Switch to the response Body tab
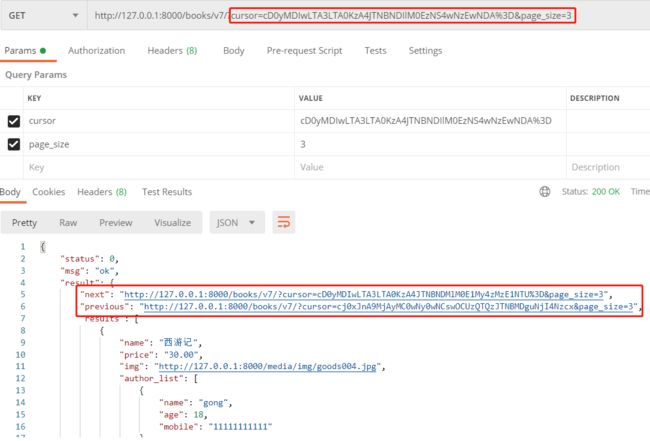Viewport: 650px width, 441px height. pos(10,192)
